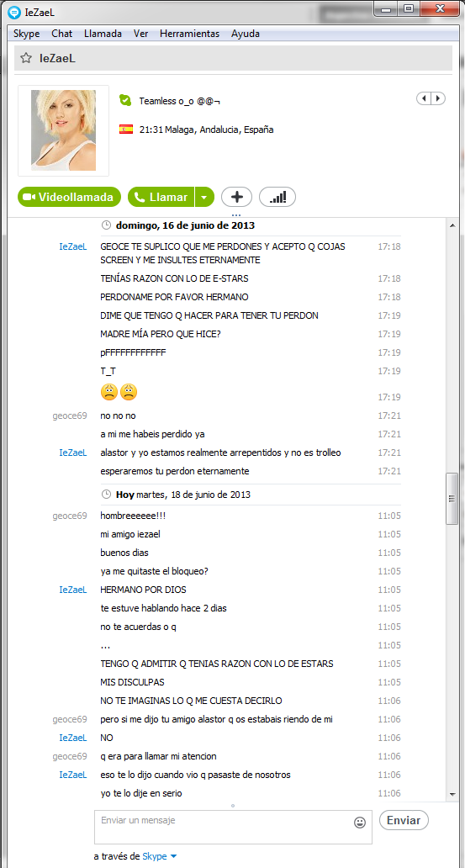Click the right arrow in profile panel
The height and width of the screenshot is (868, 465).
coord(438,98)
